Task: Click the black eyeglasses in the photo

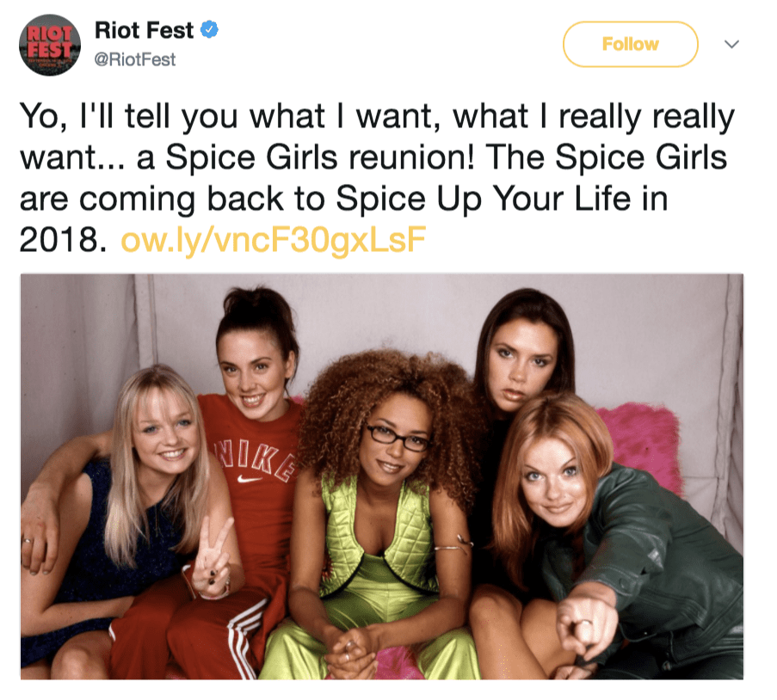Action: click(x=398, y=437)
